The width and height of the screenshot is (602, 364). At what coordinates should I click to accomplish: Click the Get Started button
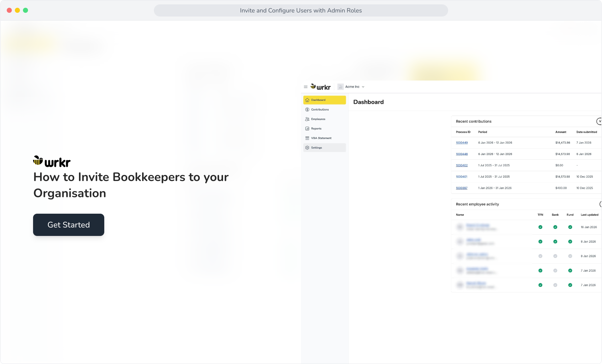(69, 225)
